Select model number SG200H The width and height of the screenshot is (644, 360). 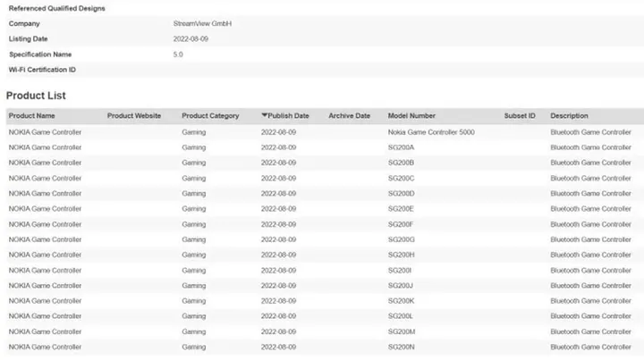(x=402, y=255)
